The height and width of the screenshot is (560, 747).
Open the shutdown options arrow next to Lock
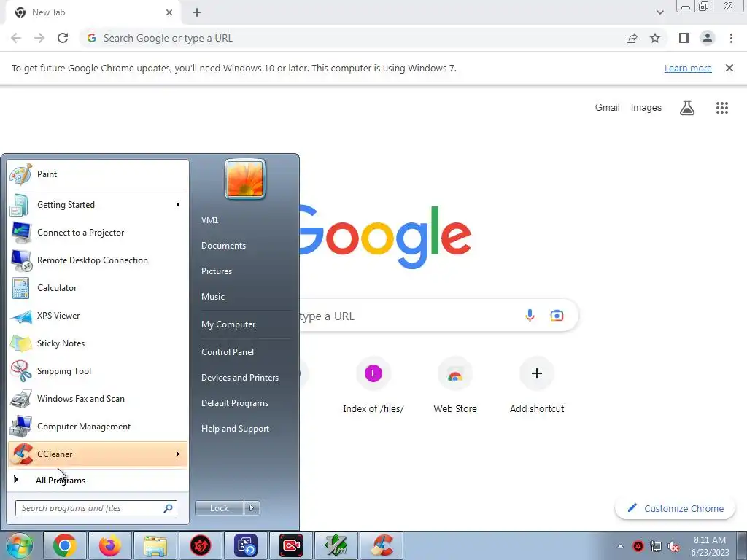click(252, 508)
